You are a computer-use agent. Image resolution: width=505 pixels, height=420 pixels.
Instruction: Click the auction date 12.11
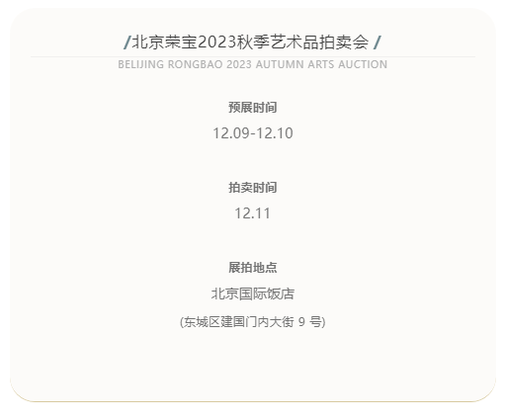click(253, 213)
